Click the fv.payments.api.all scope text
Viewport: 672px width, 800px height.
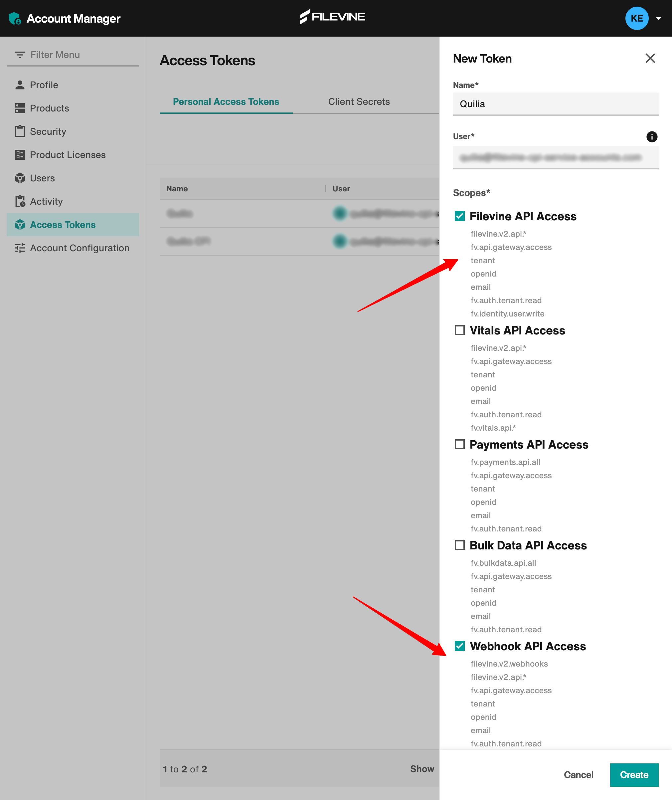pos(505,462)
